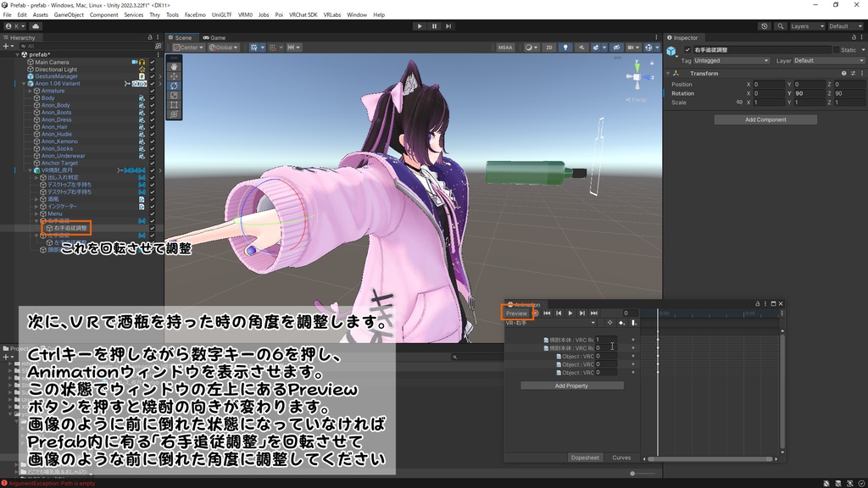Screen dimensions: 868x488
Task: Open the VRChat SDK menu
Action: [303, 15]
